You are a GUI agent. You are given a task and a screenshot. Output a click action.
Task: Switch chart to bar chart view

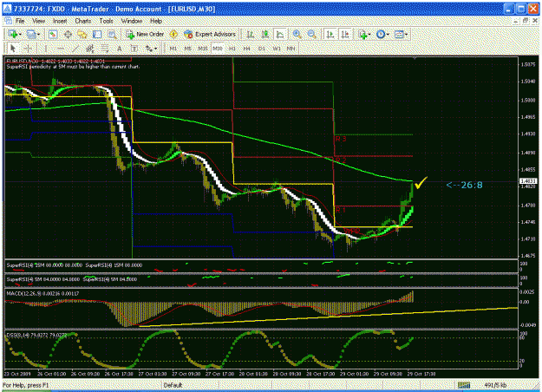tap(251, 34)
